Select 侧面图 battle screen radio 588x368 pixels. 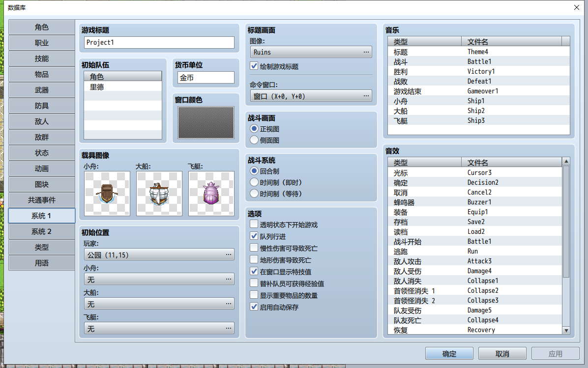pyautogui.click(x=254, y=140)
